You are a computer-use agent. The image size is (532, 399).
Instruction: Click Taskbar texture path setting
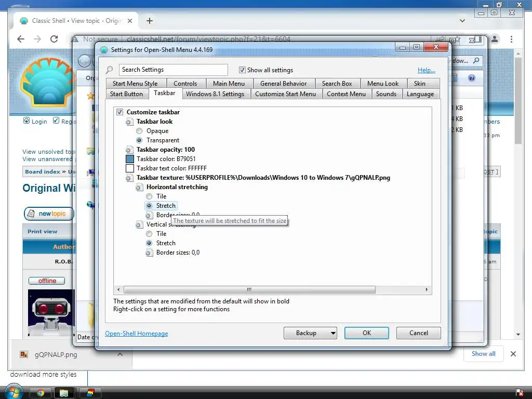263,178
